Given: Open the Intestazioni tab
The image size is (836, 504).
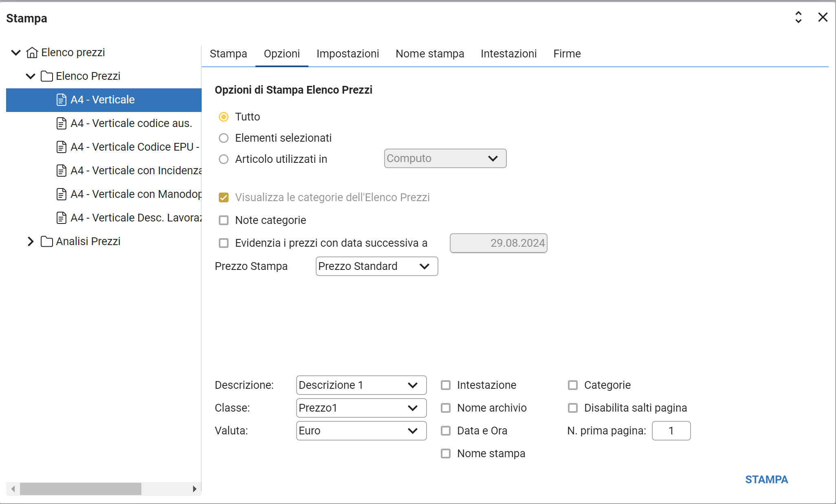Looking at the screenshot, I should 508,54.
